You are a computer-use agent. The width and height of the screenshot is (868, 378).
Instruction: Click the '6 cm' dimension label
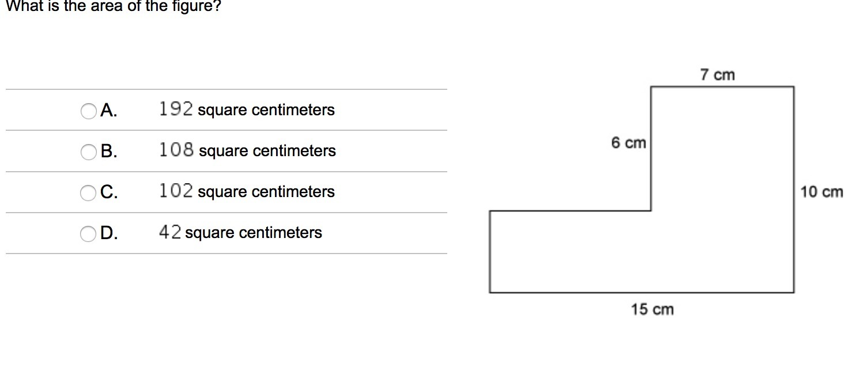629,143
